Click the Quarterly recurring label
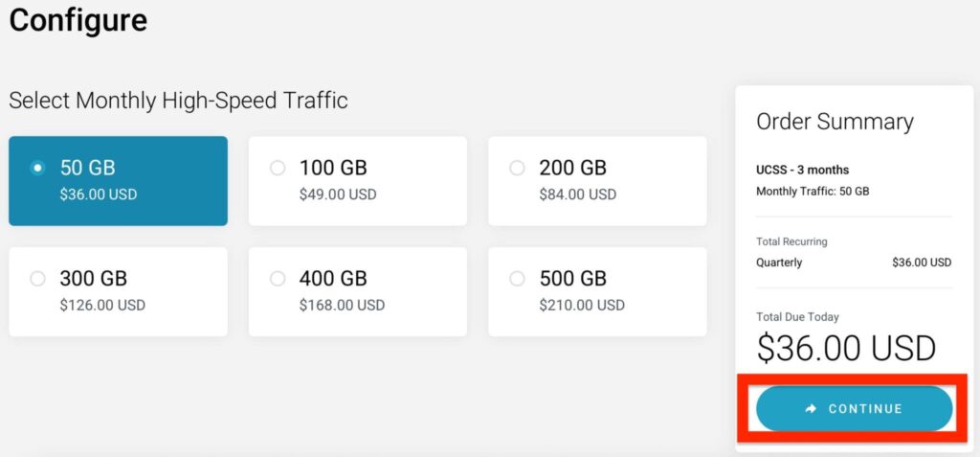The image size is (980, 457). click(x=779, y=263)
